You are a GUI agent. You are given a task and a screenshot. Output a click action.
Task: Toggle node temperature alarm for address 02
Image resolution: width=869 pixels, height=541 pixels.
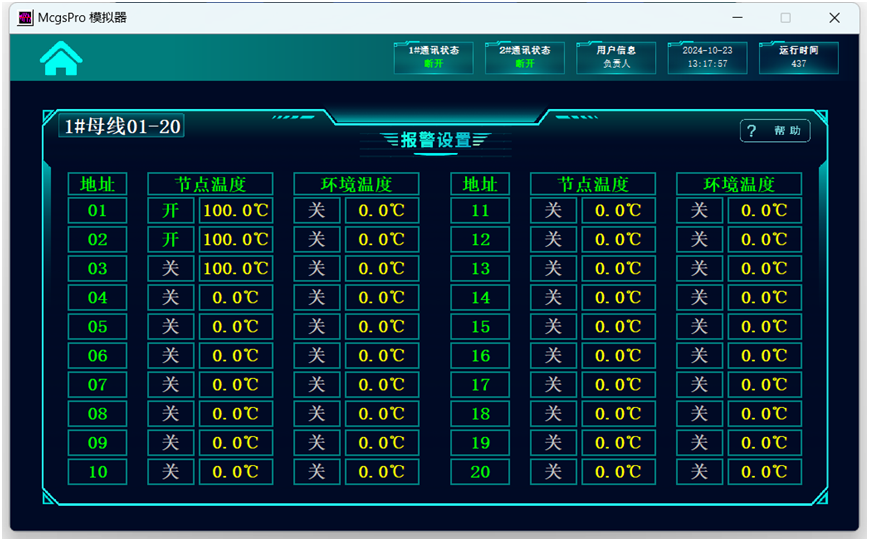(171, 239)
